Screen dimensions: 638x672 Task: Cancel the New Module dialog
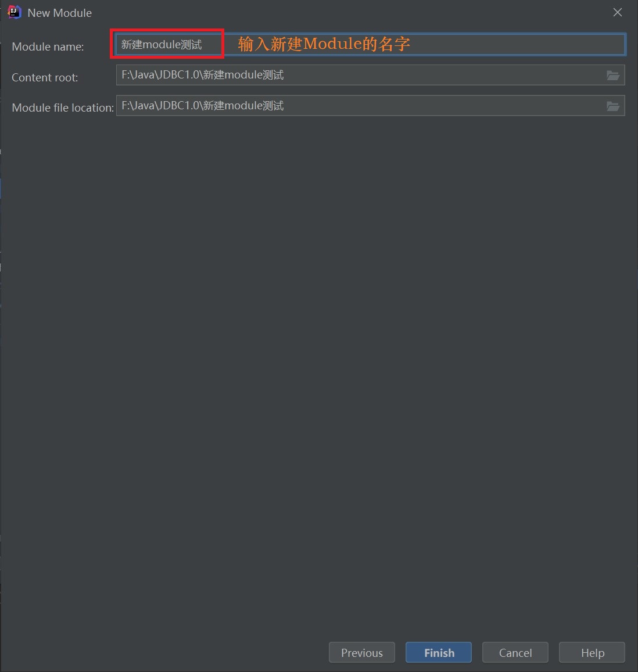515,653
